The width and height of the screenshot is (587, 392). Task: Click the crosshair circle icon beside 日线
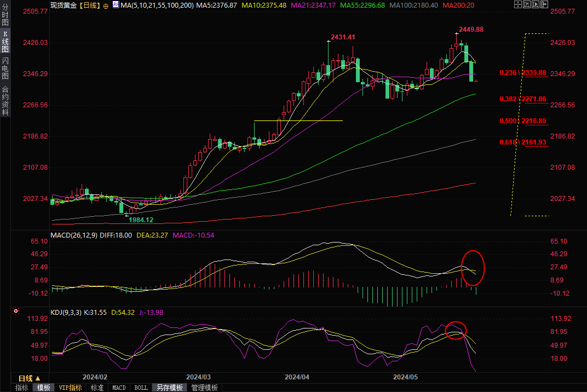(x=106, y=5)
